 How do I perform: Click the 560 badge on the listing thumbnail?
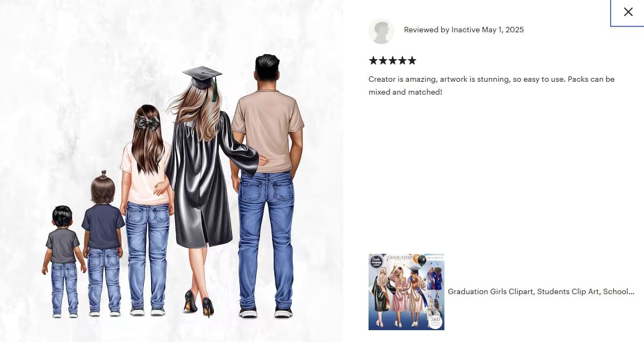(x=435, y=320)
